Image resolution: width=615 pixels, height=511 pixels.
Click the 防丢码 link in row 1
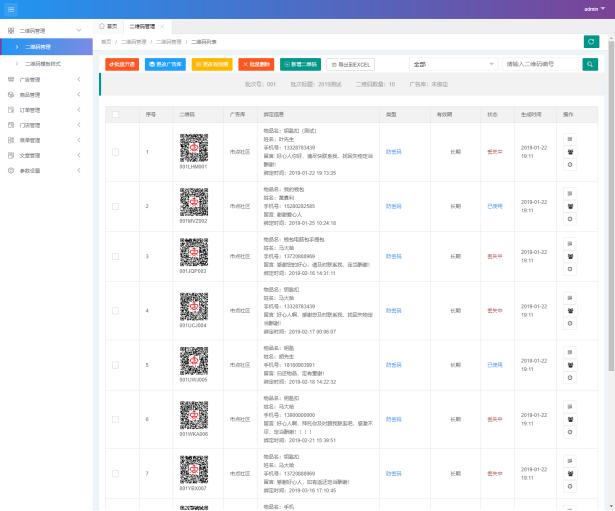click(393, 152)
